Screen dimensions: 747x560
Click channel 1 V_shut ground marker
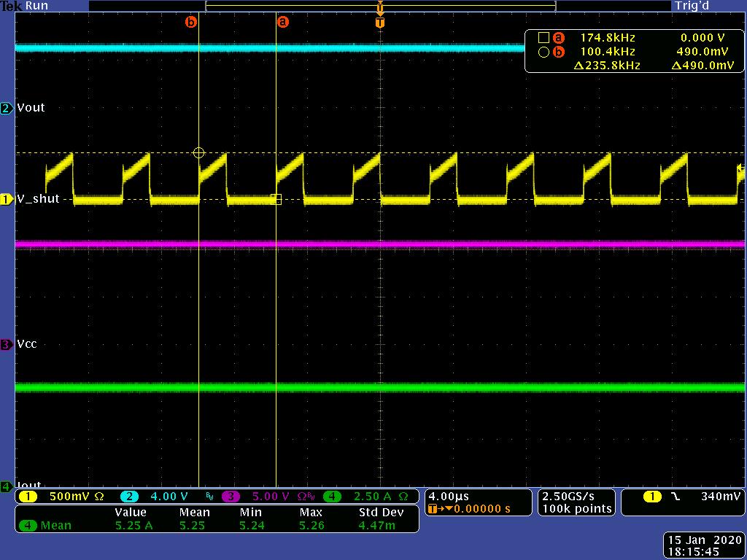coord(7,199)
